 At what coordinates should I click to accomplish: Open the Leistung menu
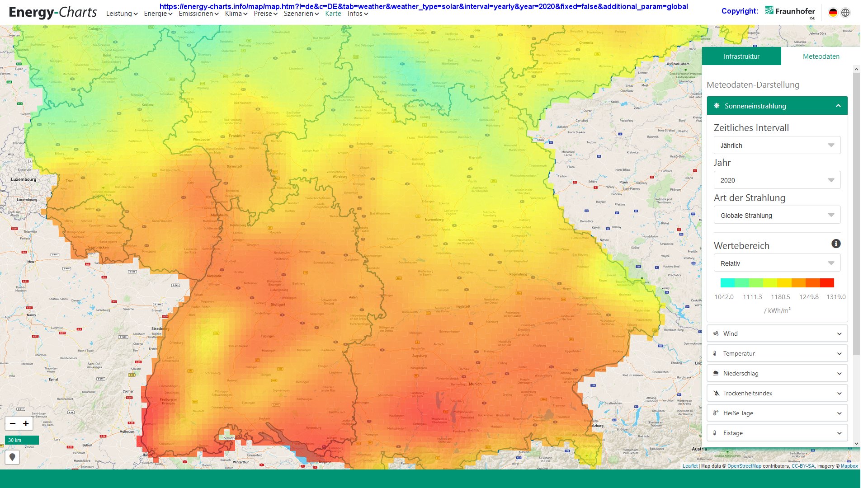click(x=122, y=14)
